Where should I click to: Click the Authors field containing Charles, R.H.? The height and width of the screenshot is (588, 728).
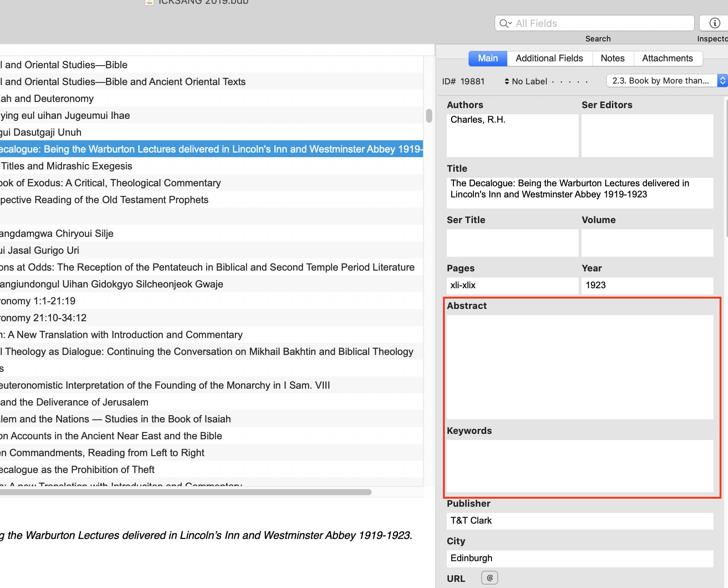coord(512,135)
